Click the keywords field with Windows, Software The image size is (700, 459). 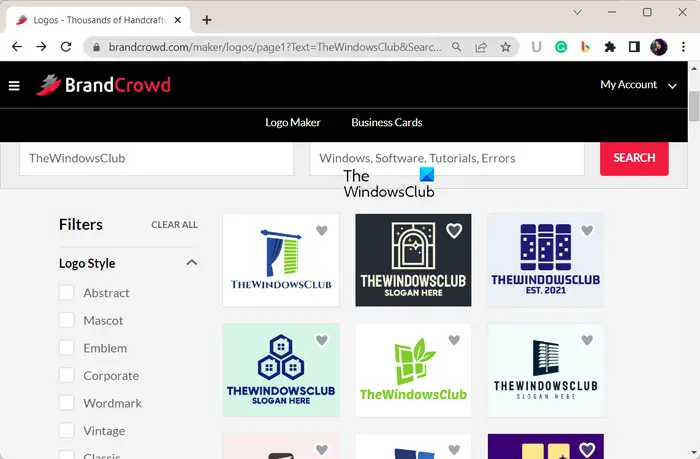pyautogui.click(x=447, y=159)
